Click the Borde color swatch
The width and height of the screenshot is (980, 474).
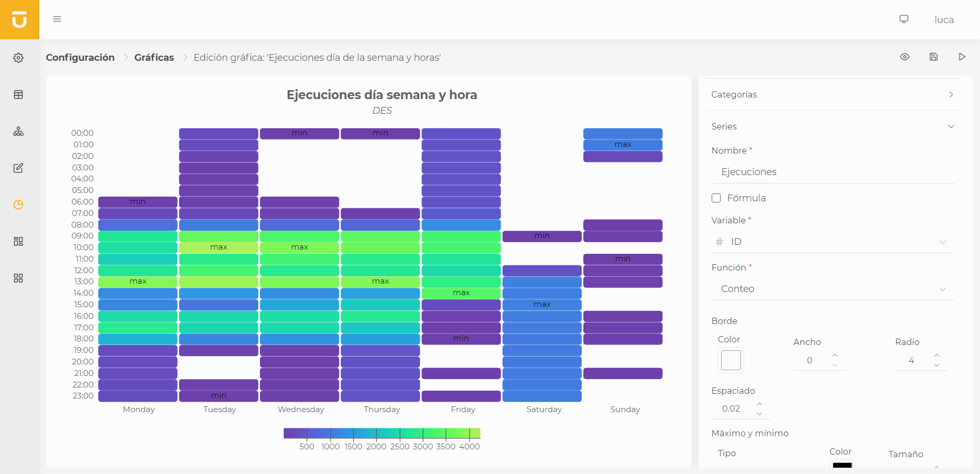pos(731,360)
